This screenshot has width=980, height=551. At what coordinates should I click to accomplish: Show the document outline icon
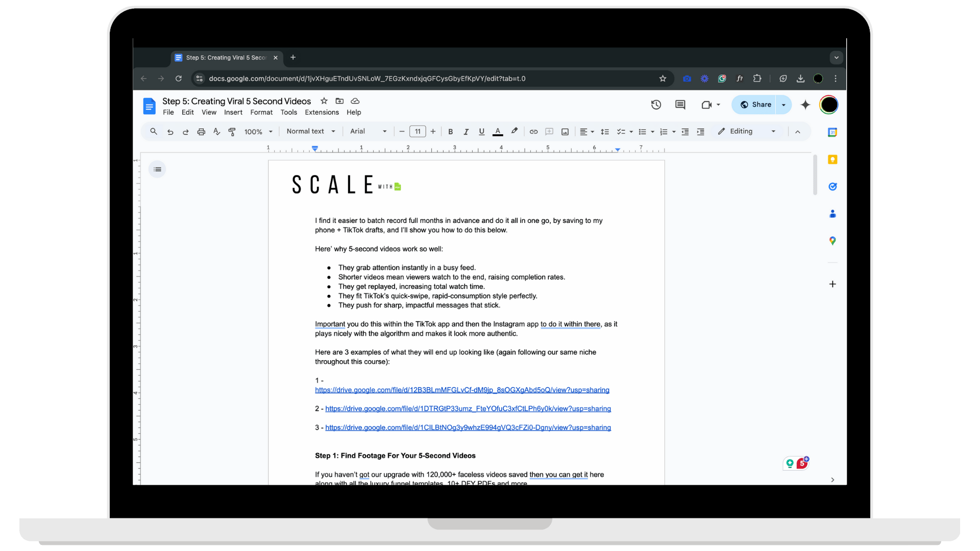tap(157, 169)
